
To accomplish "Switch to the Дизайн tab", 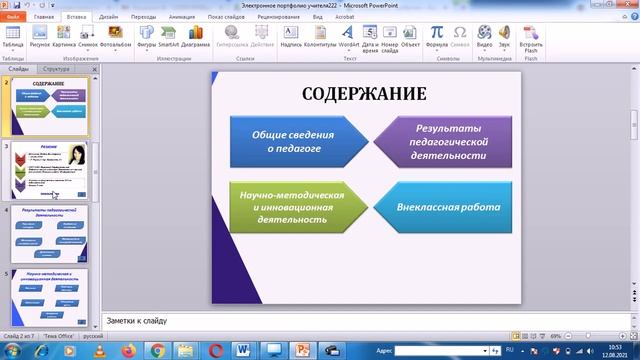I will point(108,17).
